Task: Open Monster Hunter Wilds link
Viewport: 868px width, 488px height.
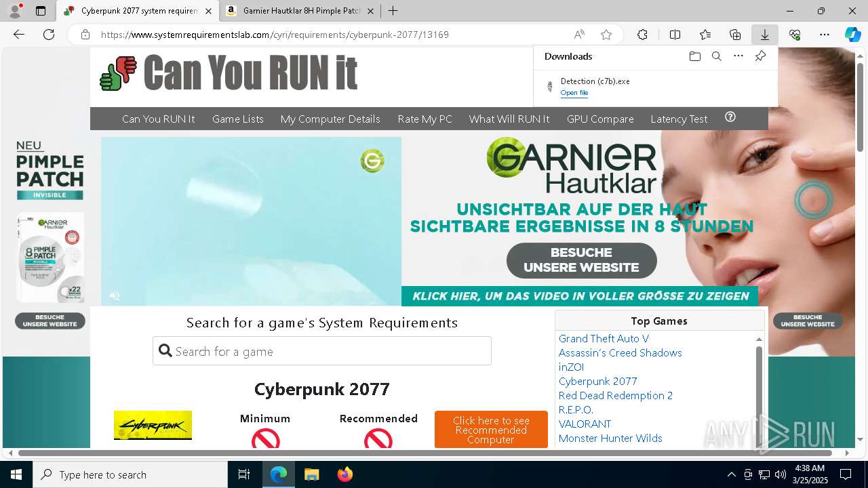Action: pos(610,438)
